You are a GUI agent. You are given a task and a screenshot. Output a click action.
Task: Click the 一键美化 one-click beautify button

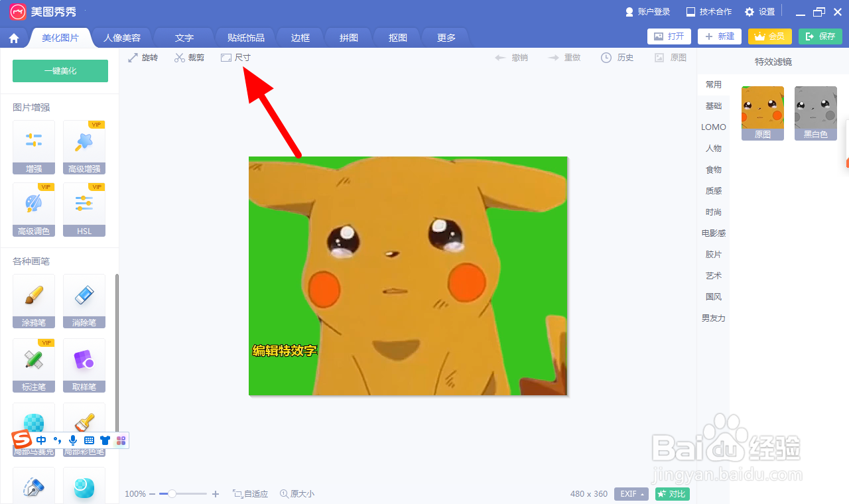click(60, 70)
